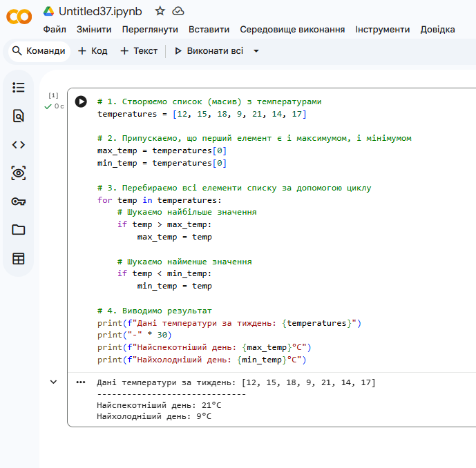Open Find and replace sidebar icon
The image size is (476, 468).
pos(19,116)
